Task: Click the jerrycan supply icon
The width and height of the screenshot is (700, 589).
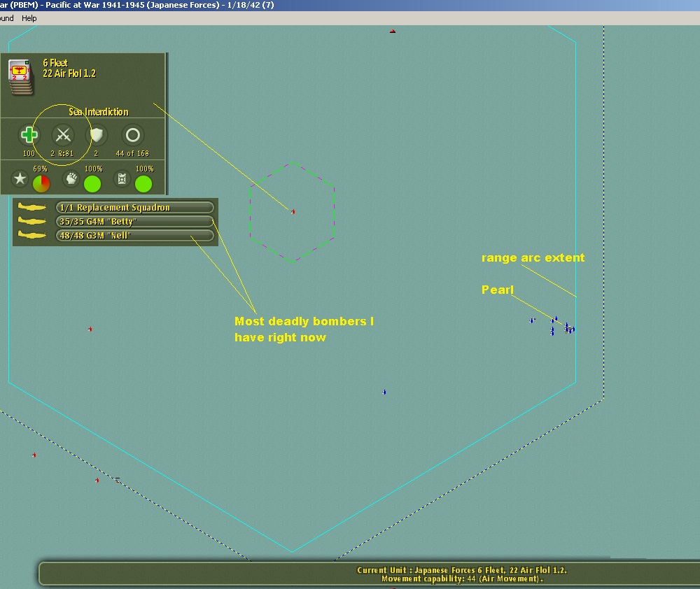Action: (122, 179)
